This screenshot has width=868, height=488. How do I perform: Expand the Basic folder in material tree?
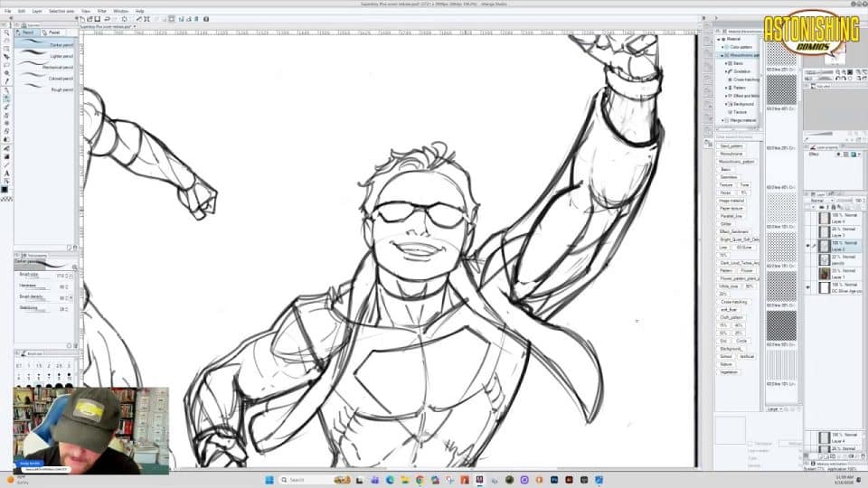tap(726, 63)
